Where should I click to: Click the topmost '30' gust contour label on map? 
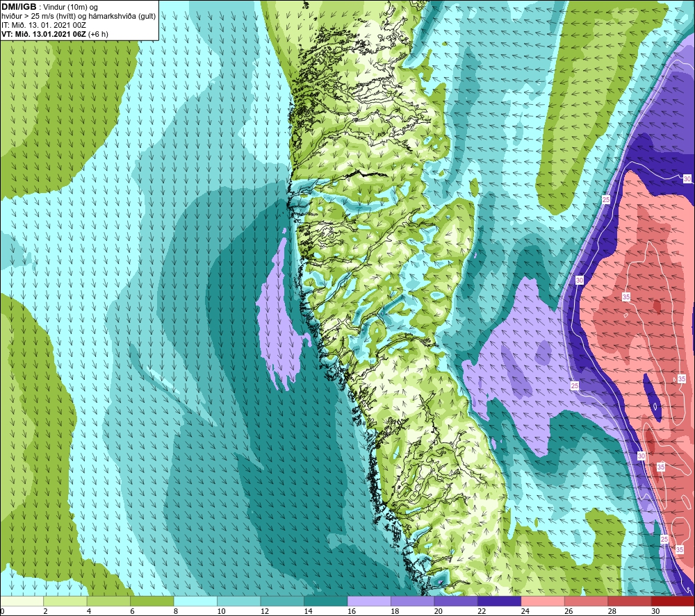tap(687, 179)
